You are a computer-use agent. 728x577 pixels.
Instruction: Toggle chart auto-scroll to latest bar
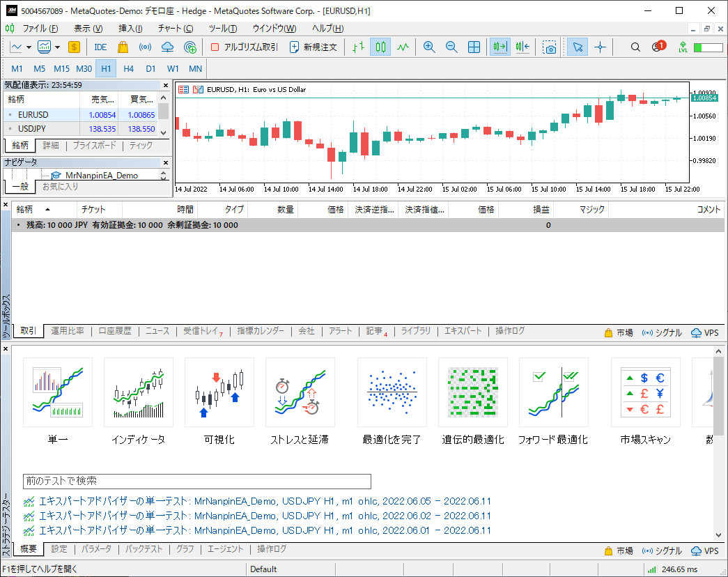tap(500, 47)
